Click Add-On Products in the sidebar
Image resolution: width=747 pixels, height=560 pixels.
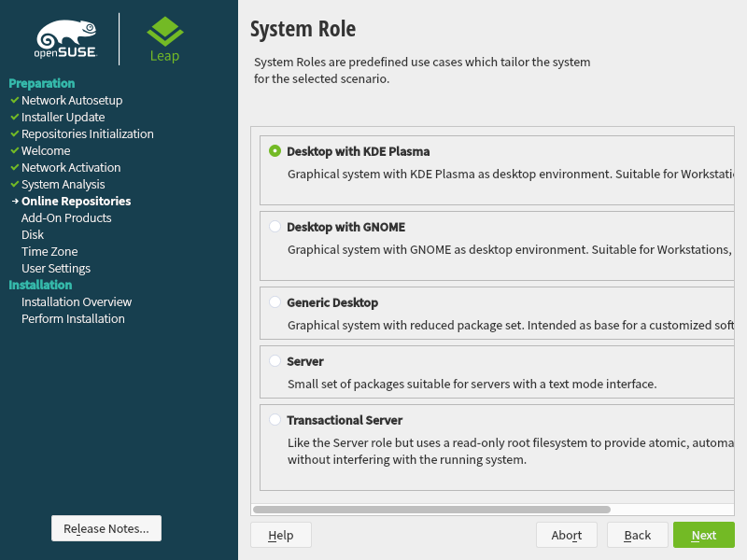pyautogui.click(x=66, y=217)
